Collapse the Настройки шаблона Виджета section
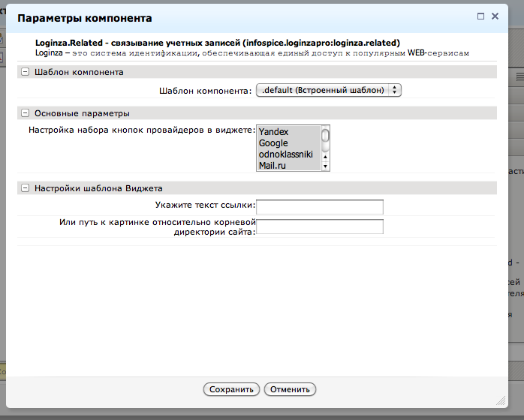 25,188
